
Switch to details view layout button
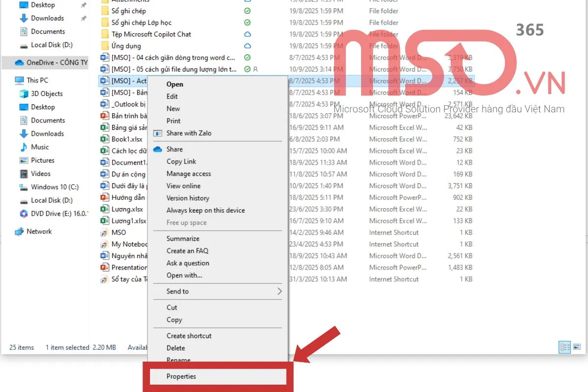tap(565, 347)
